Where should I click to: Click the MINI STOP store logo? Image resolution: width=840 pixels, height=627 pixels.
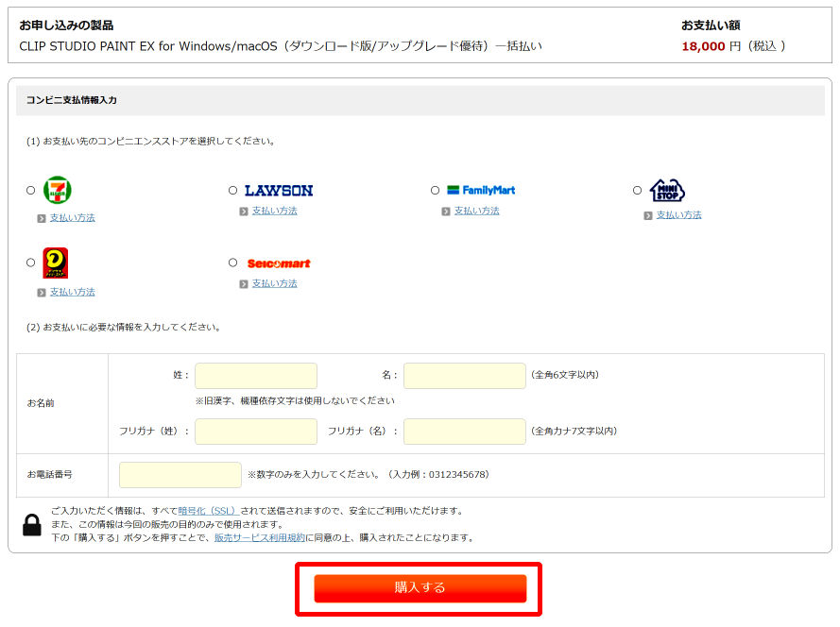[x=667, y=190]
